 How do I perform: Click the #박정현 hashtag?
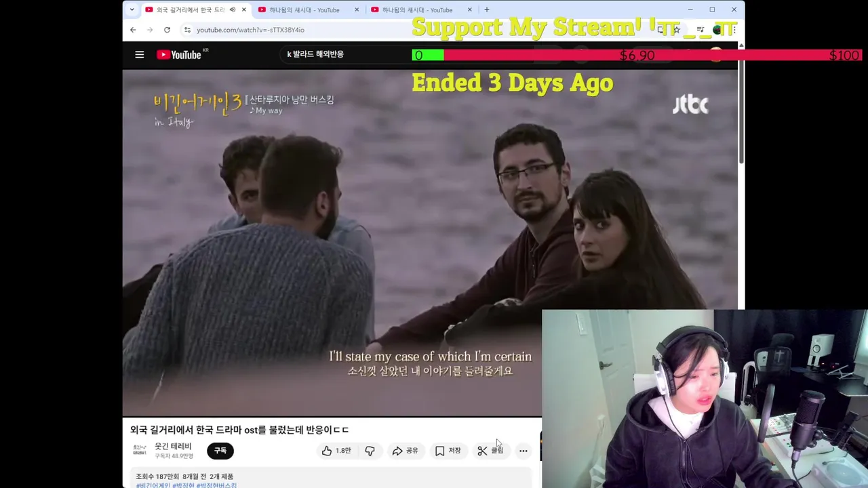pyautogui.click(x=183, y=485)
